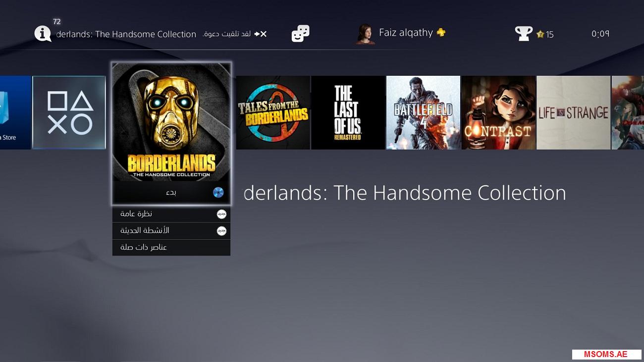Select The Last of Us Remastered tile
The width and height of the screenshot is (644, 362).
[348, 112]
